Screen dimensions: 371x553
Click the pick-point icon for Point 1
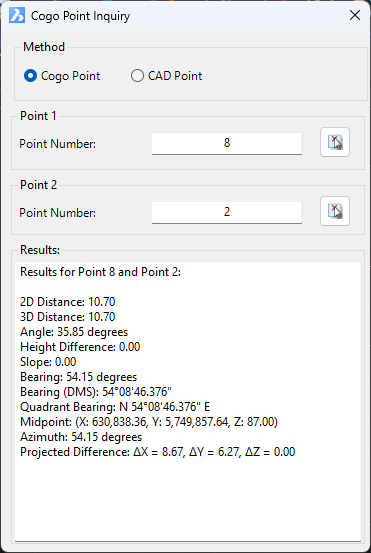coord(335,142)
